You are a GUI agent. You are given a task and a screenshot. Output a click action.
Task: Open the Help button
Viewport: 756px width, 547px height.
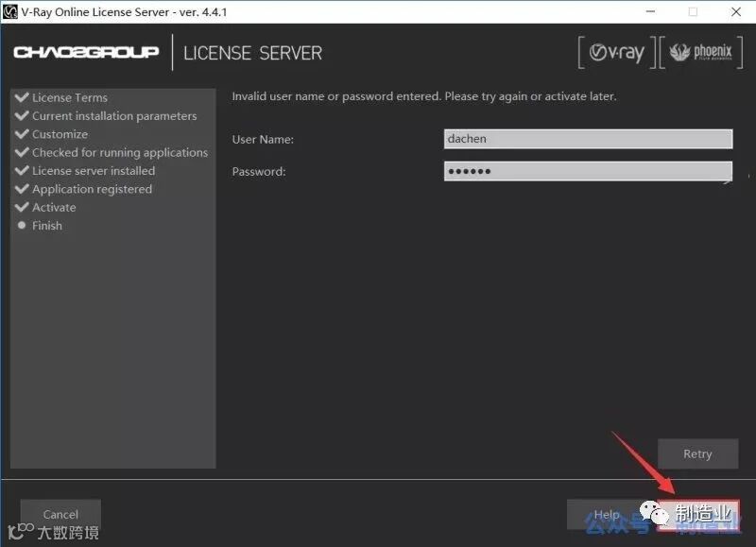(607, 514)
